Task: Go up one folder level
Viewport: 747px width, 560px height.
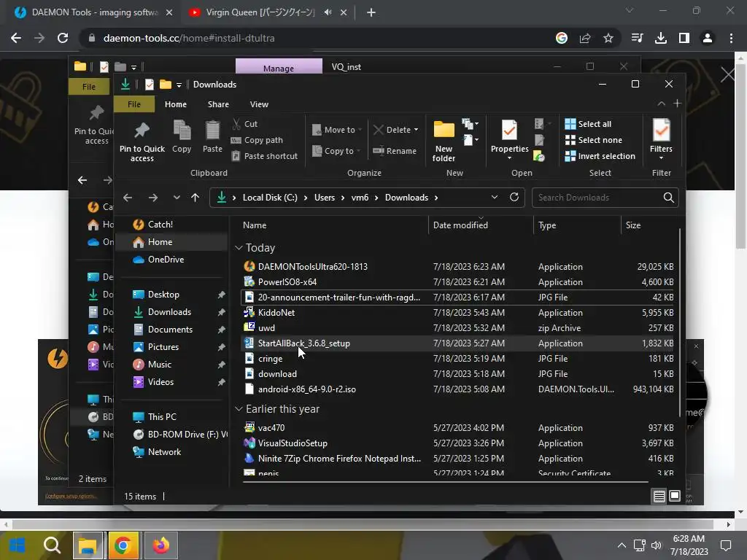Action: [x=195, y=197]
